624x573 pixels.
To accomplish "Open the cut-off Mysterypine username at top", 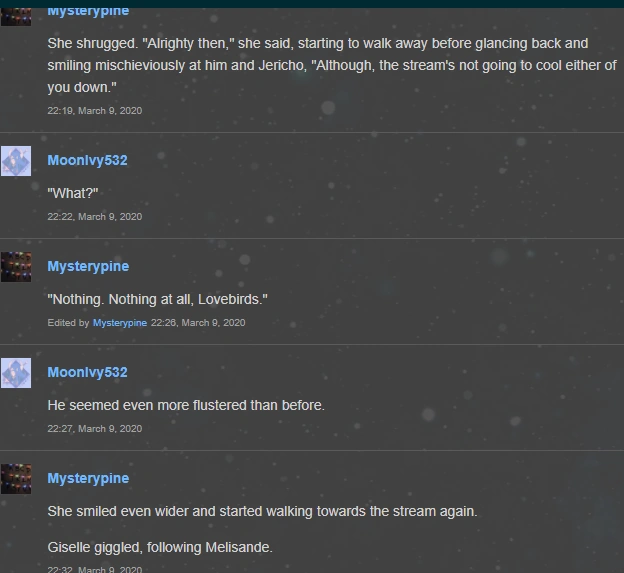I will click(88, 12).
